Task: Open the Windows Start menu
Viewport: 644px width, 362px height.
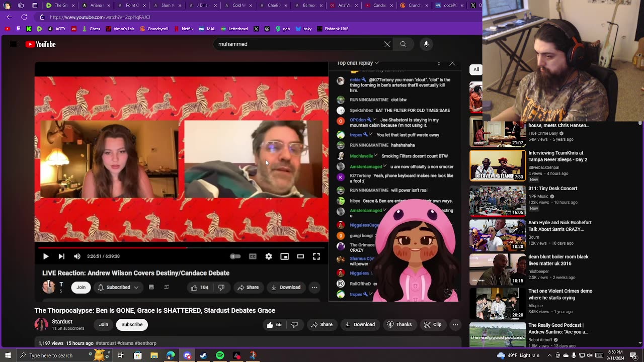Action: pos(7,355)
